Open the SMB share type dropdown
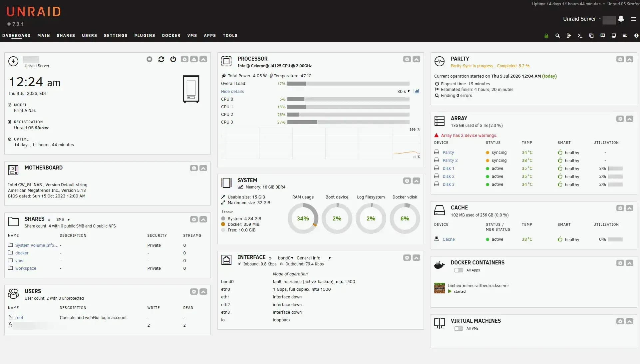Screen dimensions: 640x364 (63, 220)
